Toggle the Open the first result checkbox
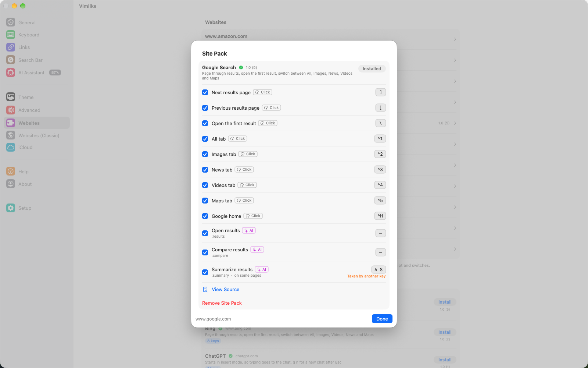 [205, 123]
